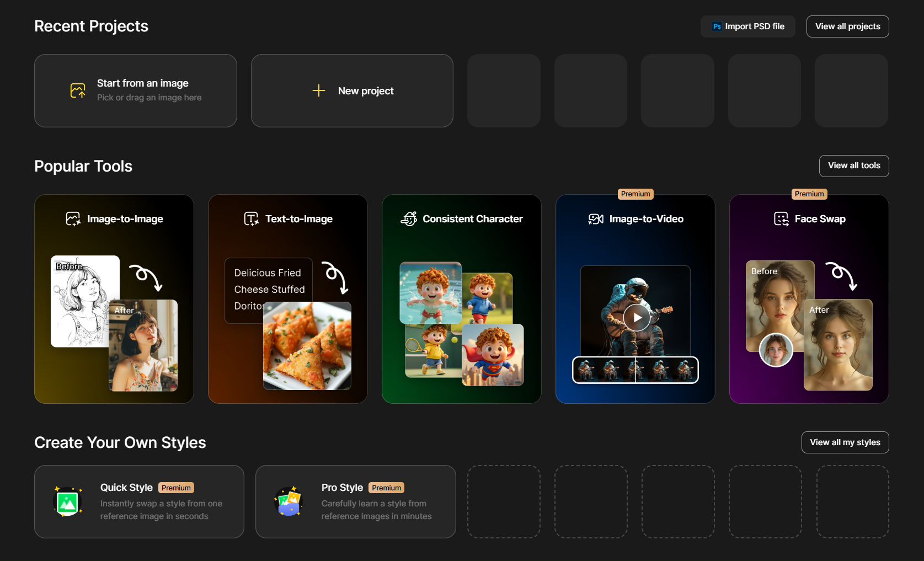
Task: Click the Before sketch thumbnail in Image-to-Image
Action: coord(85,301)
